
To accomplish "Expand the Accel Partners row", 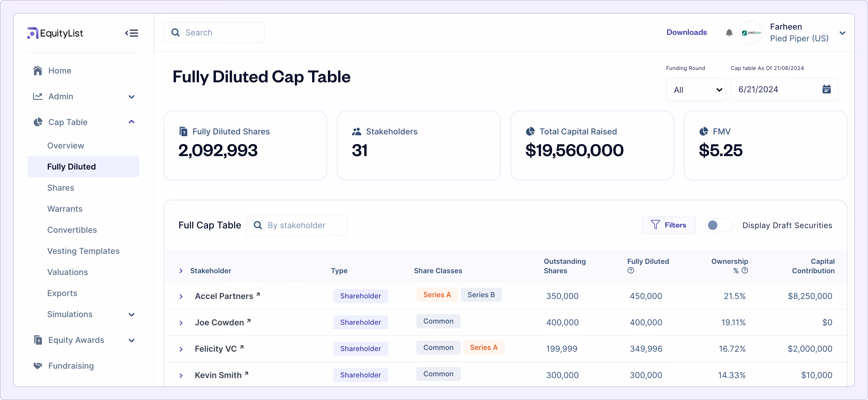I will click(181, 297).
